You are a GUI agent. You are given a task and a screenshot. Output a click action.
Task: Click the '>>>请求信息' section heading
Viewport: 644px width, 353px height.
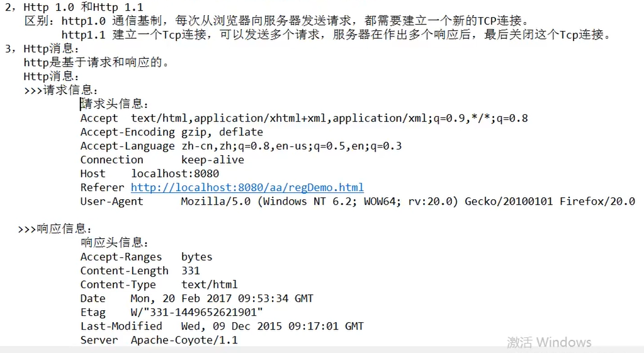61,90
